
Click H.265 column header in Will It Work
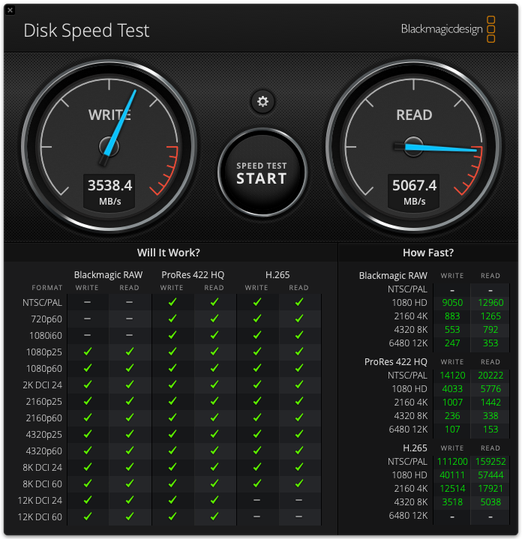point(278,275)
